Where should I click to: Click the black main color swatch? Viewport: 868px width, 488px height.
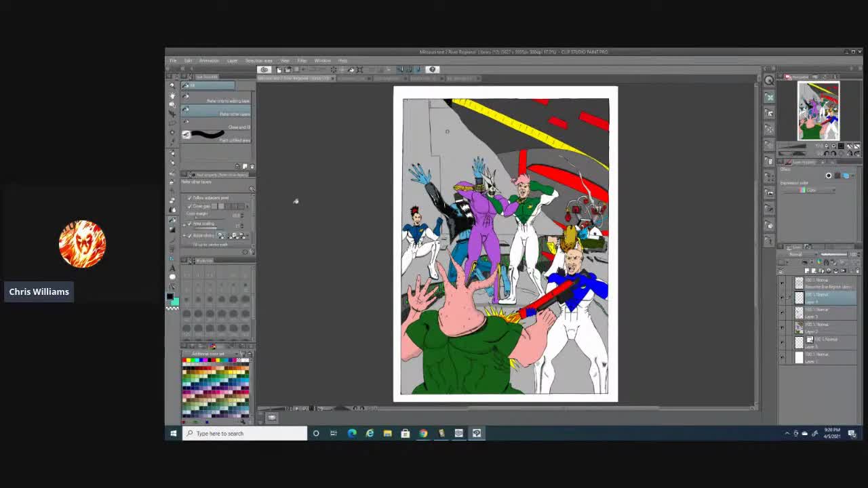pos(170,297)
